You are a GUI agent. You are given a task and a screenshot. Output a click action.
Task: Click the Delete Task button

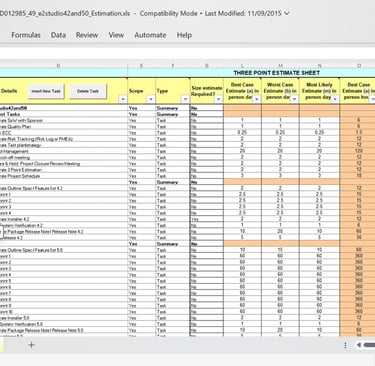(88, 91)
